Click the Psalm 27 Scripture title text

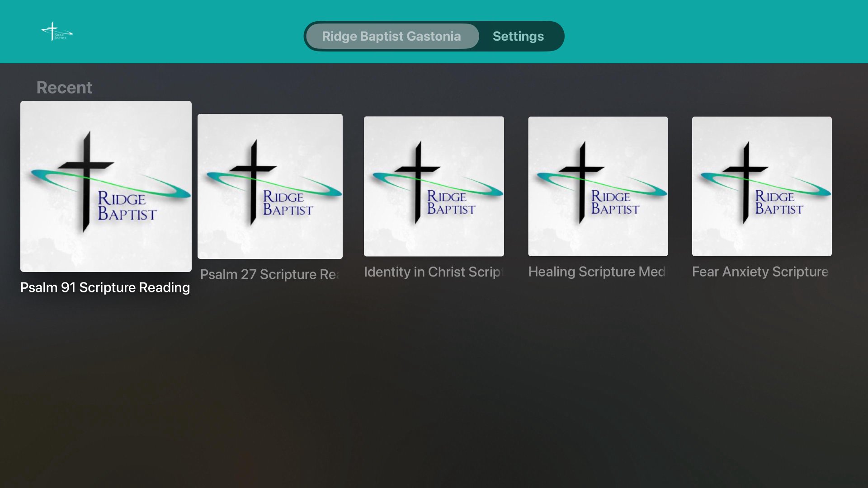(269, 274)
